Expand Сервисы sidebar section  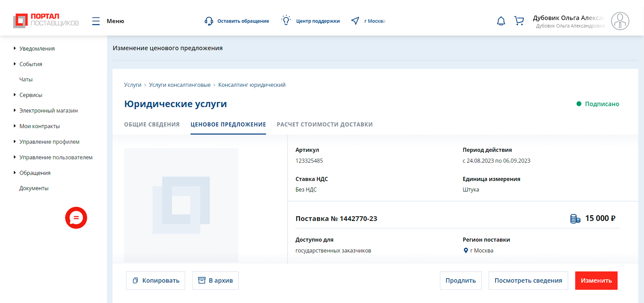click(15, 95)
